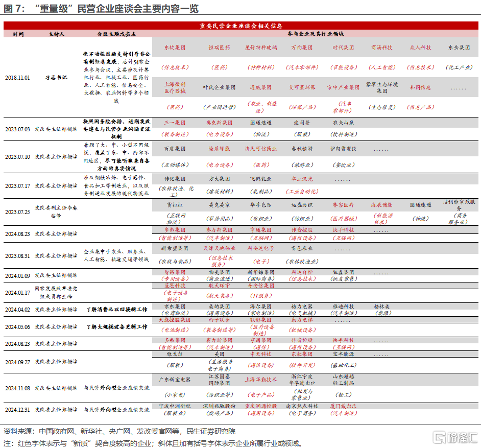Click the company 艾可蓝环保
The width and height of the screenshot is (481, 448).
[302, 87]
